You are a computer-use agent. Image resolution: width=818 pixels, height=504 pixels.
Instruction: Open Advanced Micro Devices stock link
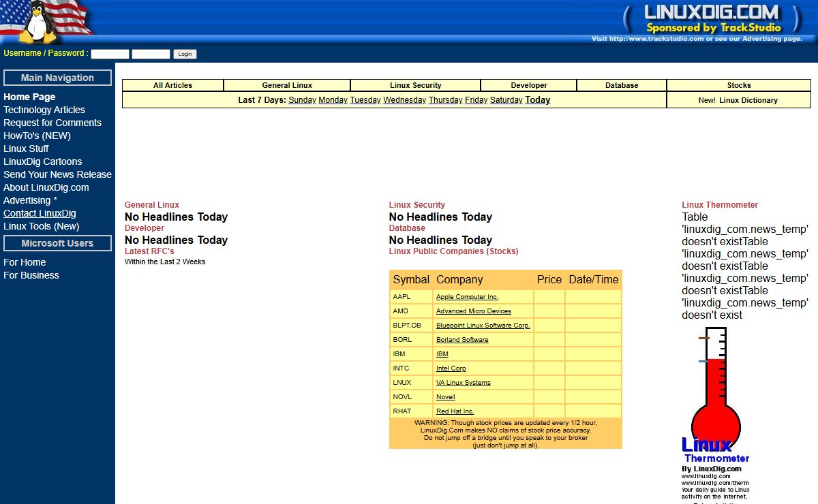tap(474, 311)
